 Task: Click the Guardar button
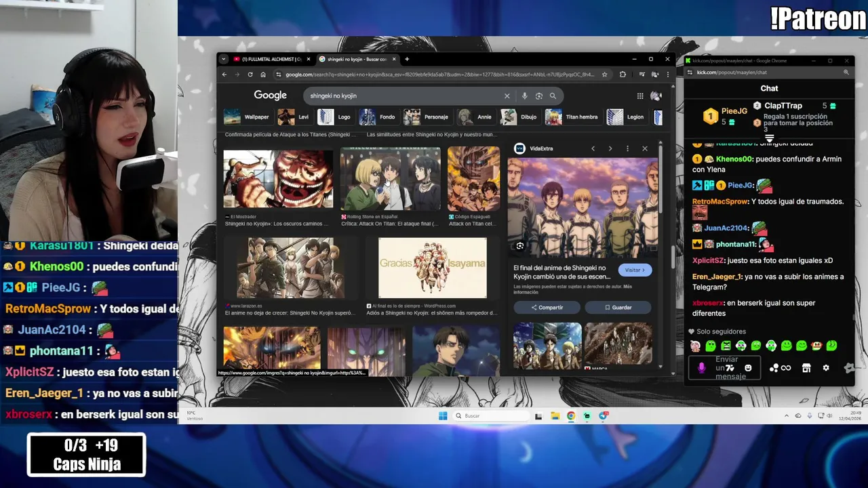[x=618, y=307]
